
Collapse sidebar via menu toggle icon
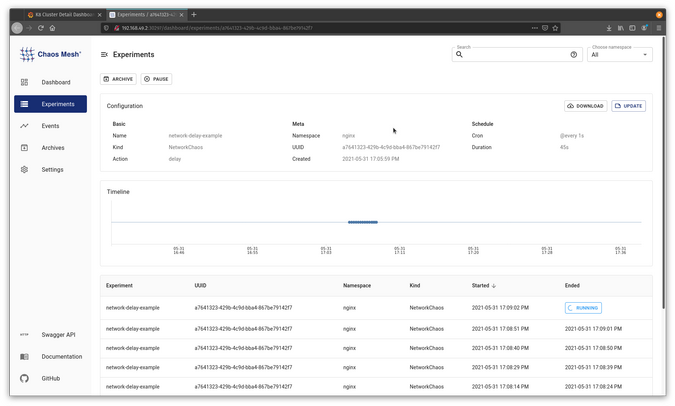pyautogui.click(x=104, y=55)
